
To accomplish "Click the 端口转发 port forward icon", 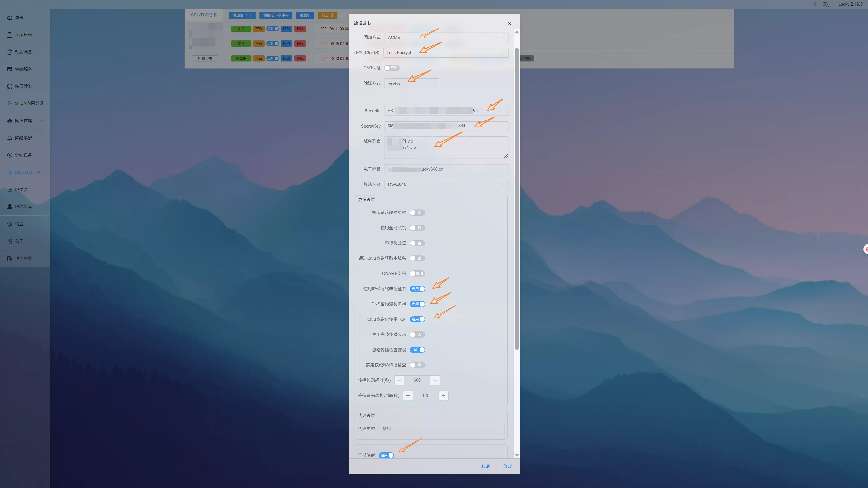I will click(x=10, y=86).
